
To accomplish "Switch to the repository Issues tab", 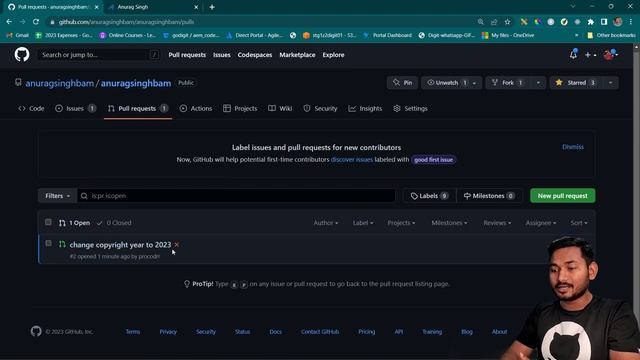I will (76, 108).
